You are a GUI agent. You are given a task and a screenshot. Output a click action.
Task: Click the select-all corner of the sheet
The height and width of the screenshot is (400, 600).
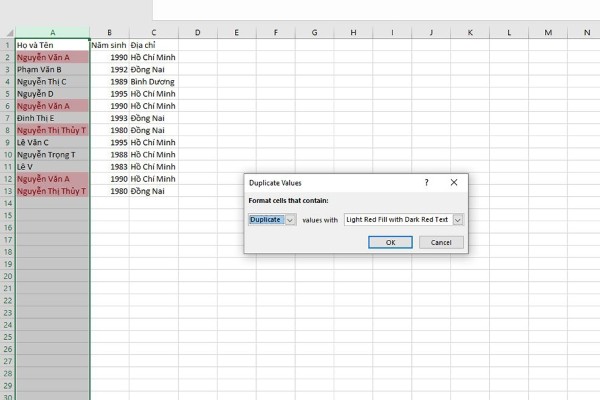(x=7, y=33)
